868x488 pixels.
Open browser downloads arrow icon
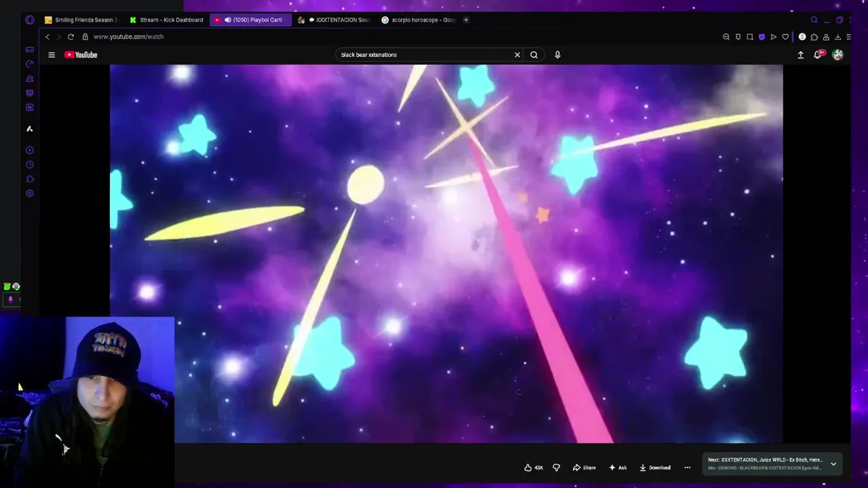pyautogui.click(x=838, y=37)
